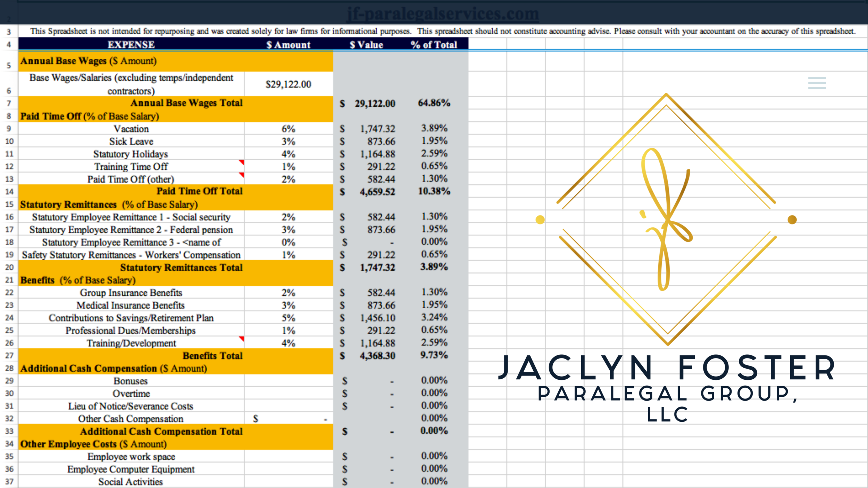Select the 4,368.30 benefits total value
Viewport: 868px width, 488px height.
click(366, 356)
